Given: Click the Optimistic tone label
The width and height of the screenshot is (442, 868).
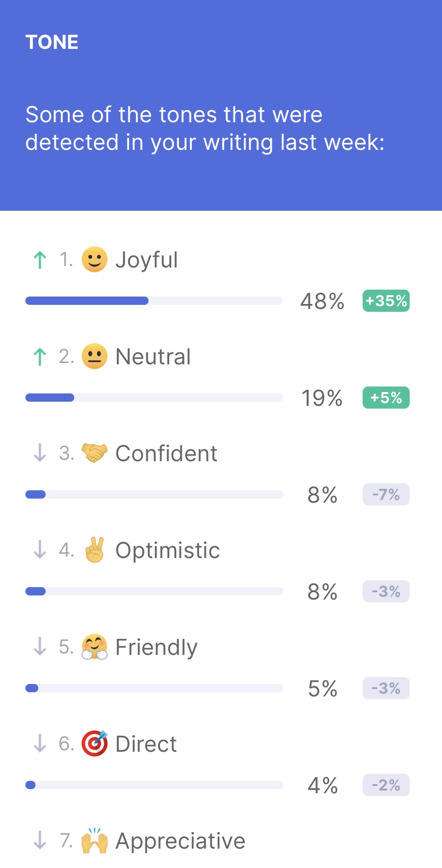Looking at the screenshot, I should [167, 550].
